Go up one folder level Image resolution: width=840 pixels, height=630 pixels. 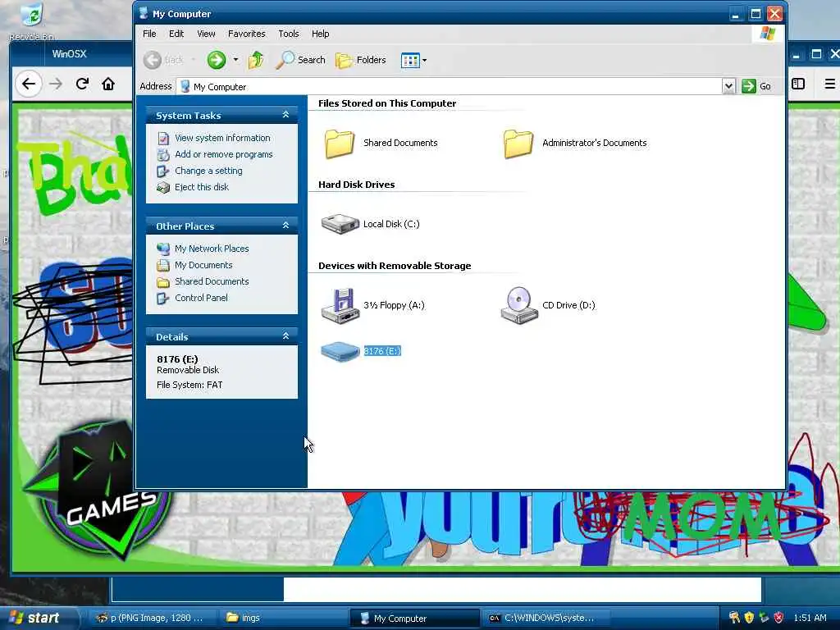pyautogui.click(x=256, y=60)
